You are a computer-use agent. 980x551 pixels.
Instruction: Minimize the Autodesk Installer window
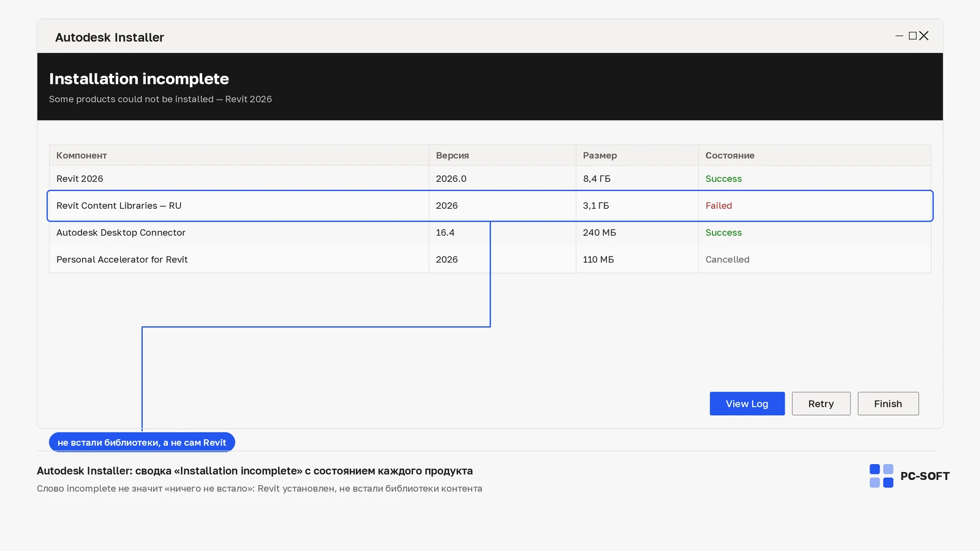coord(899,36)
